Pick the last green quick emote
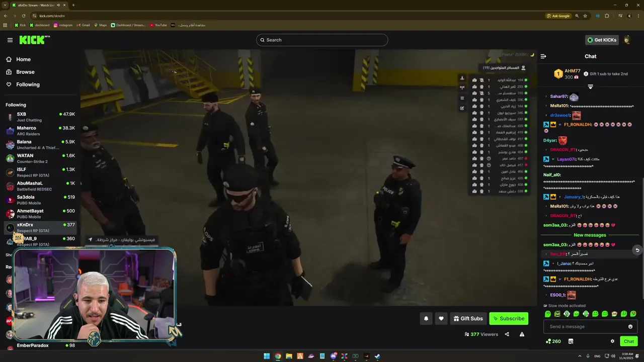The image size is (644, 362). coord(633,314)
